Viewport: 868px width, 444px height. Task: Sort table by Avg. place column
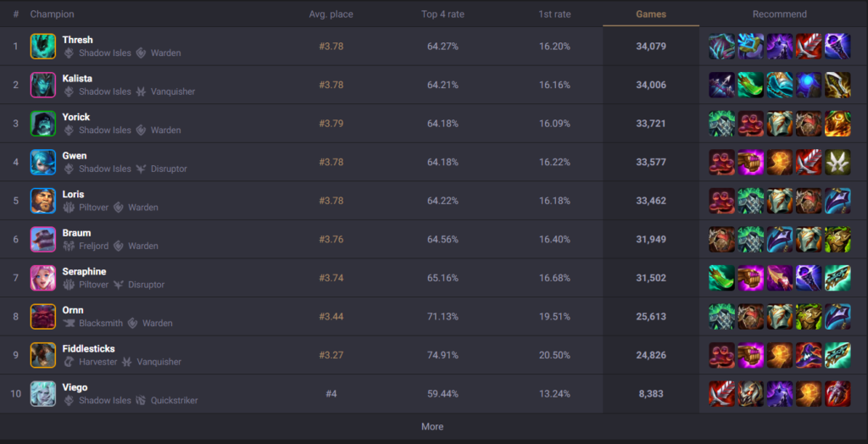click(331, 14)
